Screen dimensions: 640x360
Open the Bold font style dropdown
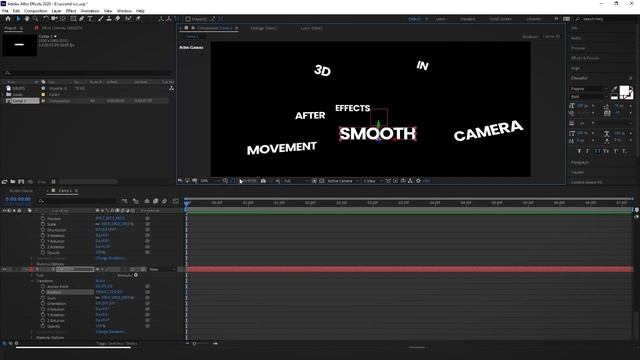[589, 96]
